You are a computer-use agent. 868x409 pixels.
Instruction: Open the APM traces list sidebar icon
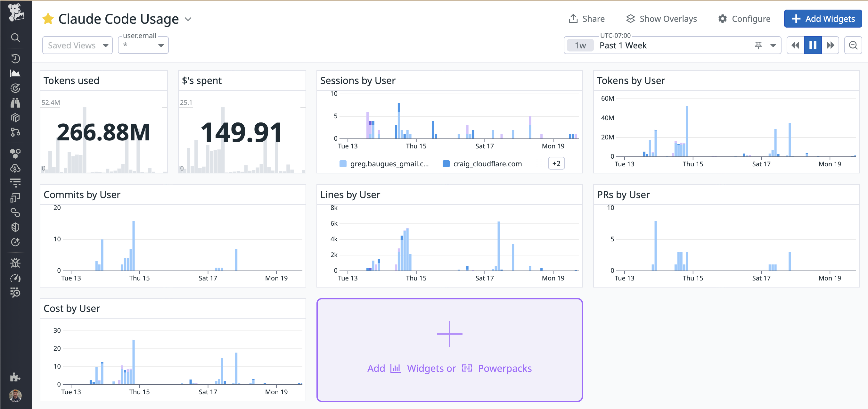click(15, 183)
